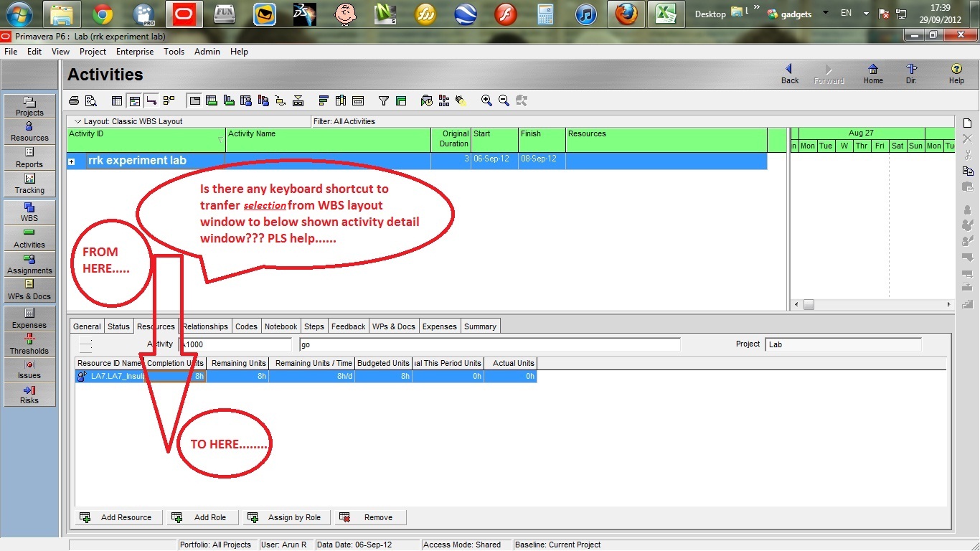The height and width of the screenshot is (551, 980).
Task: Click the Add Resource button
Action: (118, 517)
